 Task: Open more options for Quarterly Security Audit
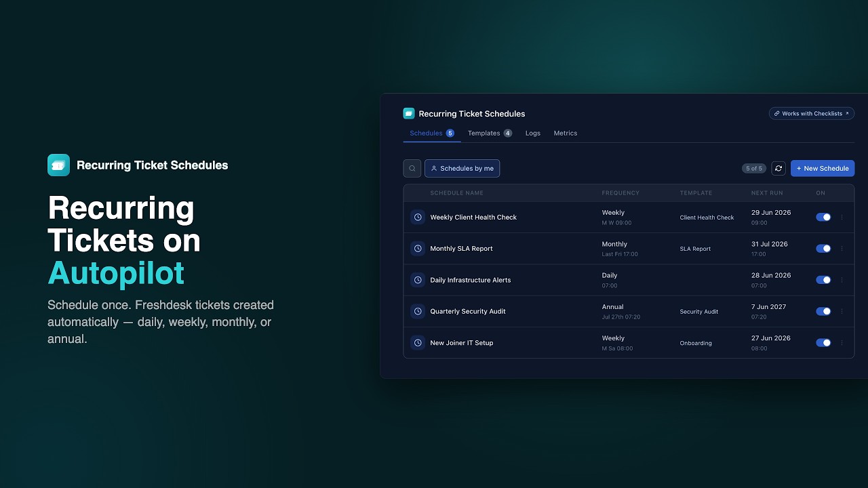842,311
